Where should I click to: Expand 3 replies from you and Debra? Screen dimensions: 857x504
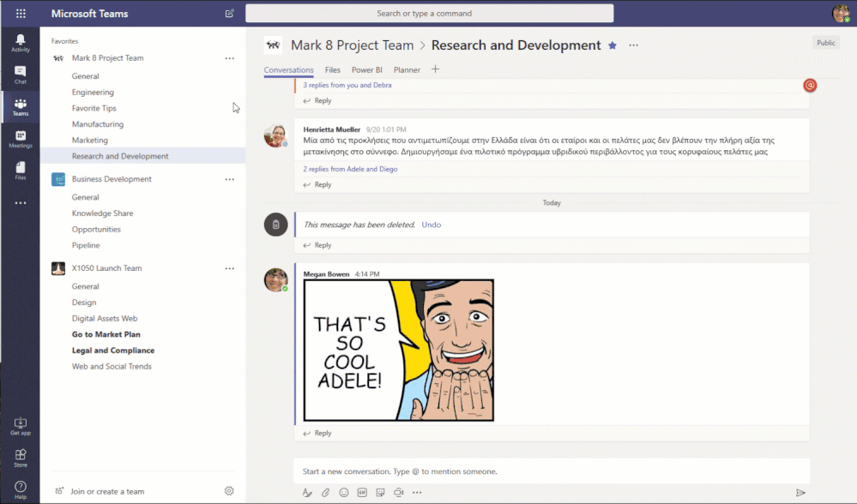(x=347, y=85)
